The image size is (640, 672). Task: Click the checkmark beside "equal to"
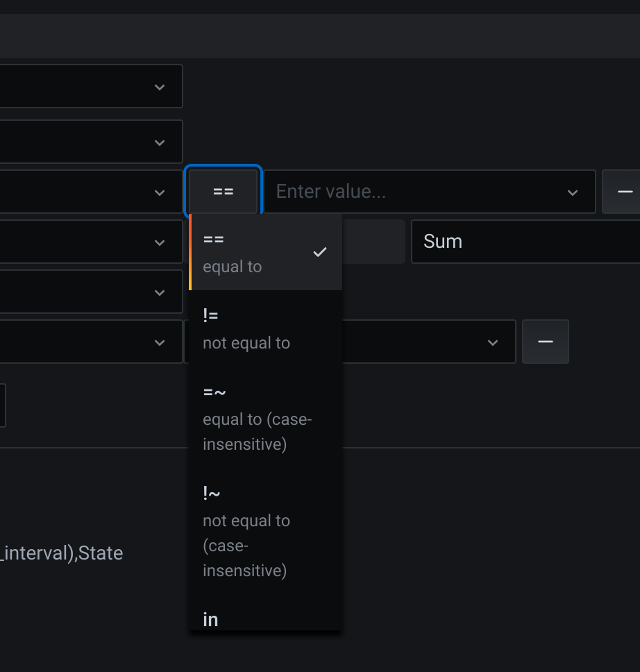click(x=320, y=252)
